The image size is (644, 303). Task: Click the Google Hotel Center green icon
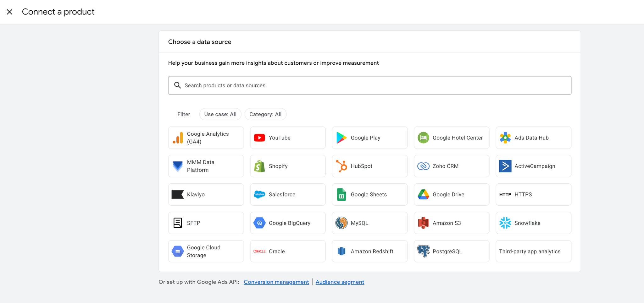(423, 138)
